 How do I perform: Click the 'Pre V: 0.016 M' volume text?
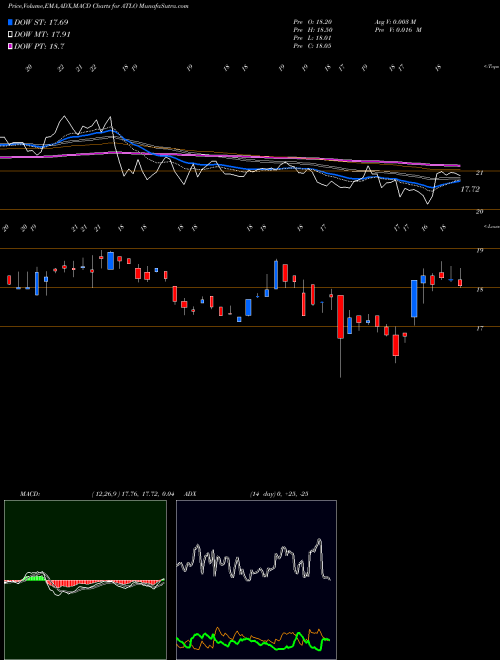coord(398,30)
